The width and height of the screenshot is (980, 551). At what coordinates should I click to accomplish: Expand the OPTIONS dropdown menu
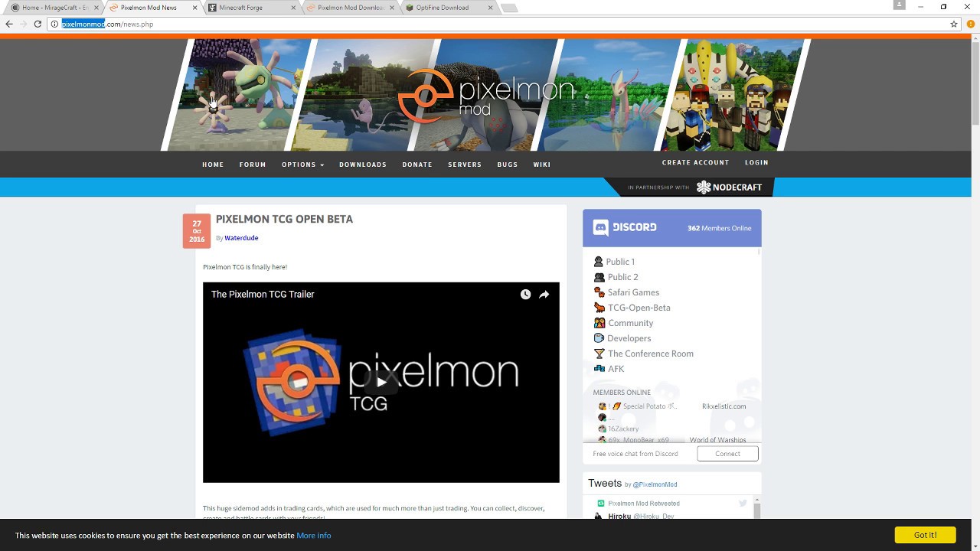pyautogui.click(x=302, y=165)
